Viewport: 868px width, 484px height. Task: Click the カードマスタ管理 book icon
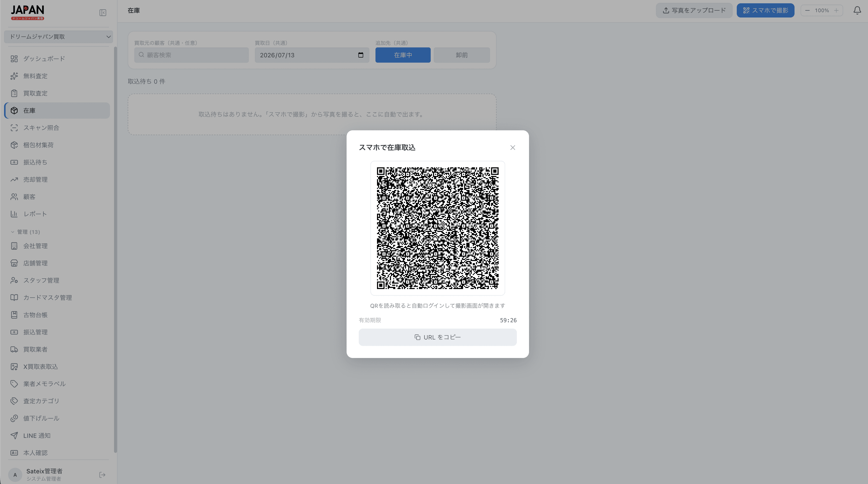click(14, 297)
